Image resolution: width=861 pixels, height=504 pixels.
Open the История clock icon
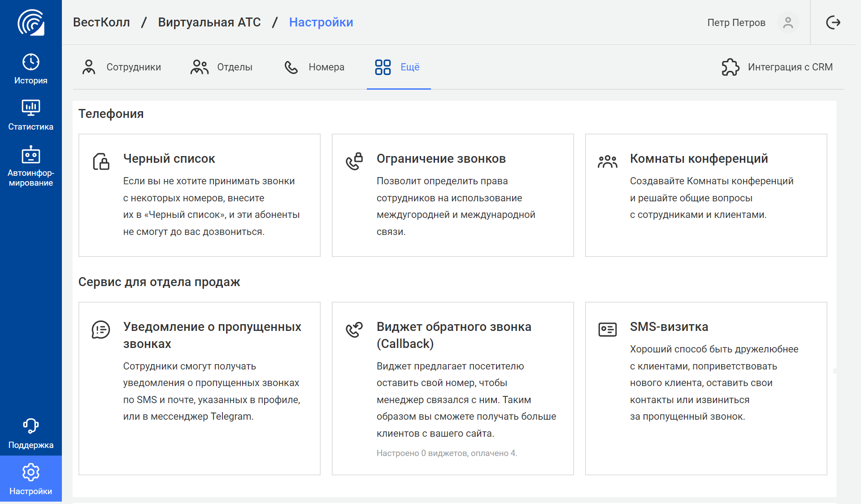[x=31, y=62]
